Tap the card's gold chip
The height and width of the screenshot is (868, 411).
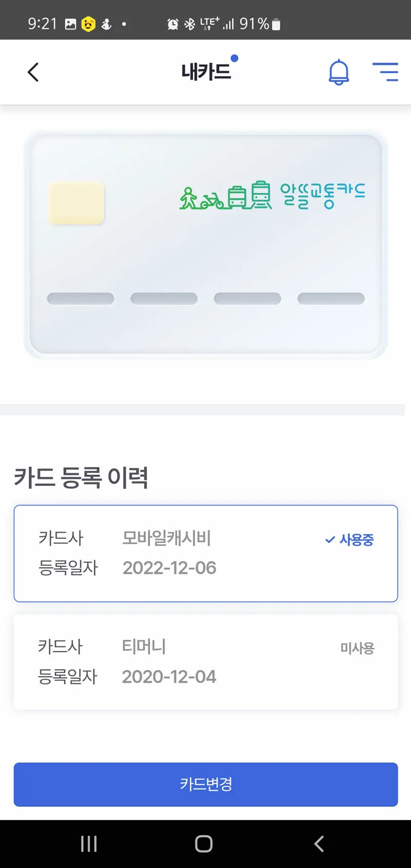76,203
